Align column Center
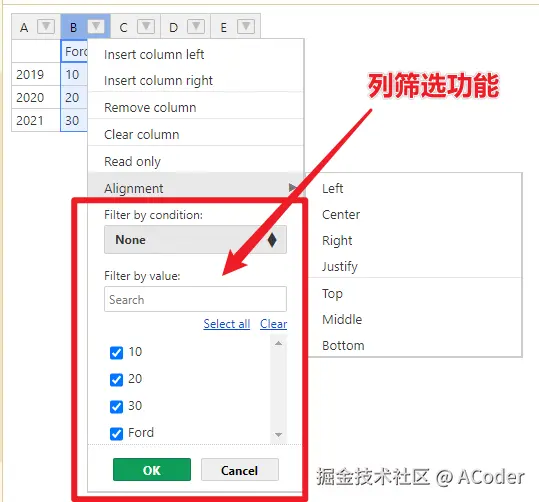 pos(415,214)
